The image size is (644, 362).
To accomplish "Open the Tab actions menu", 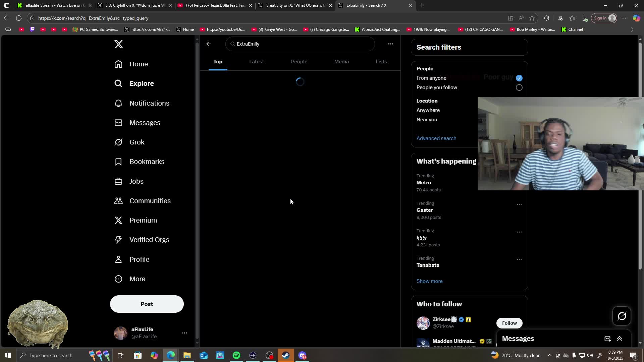I will (7, 5).
